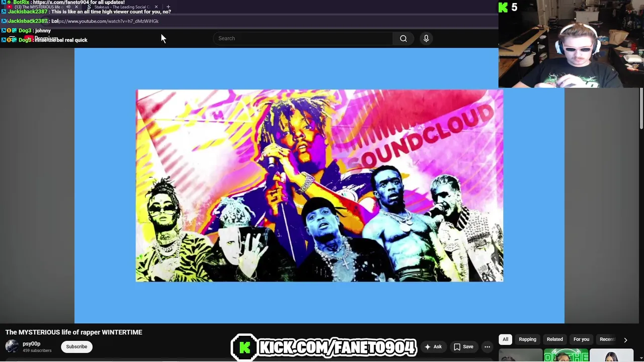Open the psy00p channel name link
This screenshot has height=362, width=644.
point(31,344)
